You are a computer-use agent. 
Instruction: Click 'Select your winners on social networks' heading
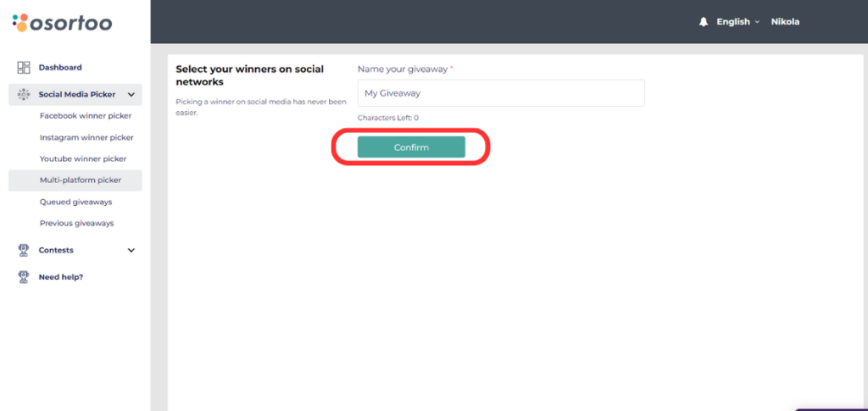[250, 75]
